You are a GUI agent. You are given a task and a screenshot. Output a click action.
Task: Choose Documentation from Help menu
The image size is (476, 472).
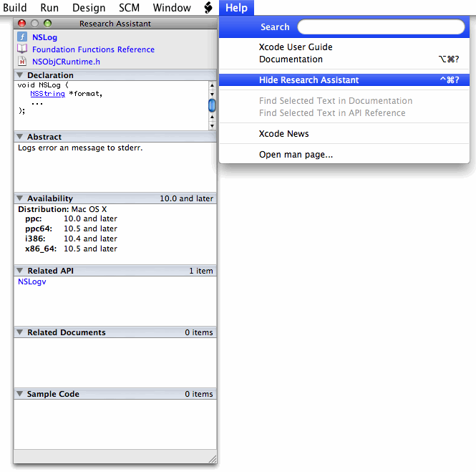pos(344,59)
